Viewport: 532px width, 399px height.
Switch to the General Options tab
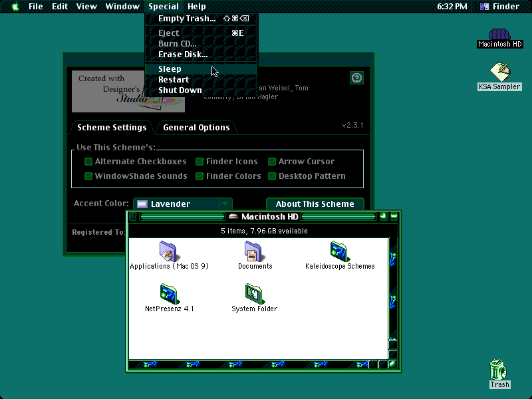[x=196, y=128]
